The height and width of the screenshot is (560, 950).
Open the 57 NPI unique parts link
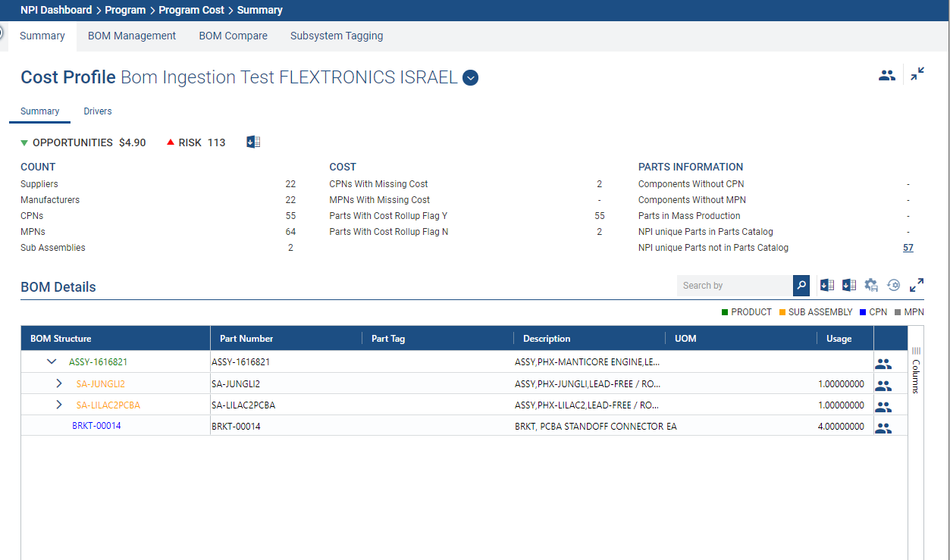click(x=908, y=248)
